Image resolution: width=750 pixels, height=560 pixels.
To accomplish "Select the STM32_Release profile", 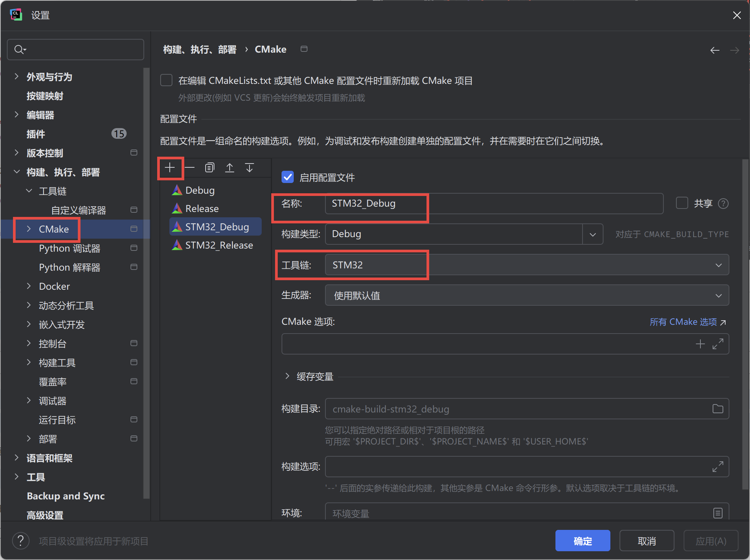I will coord(218,245).
